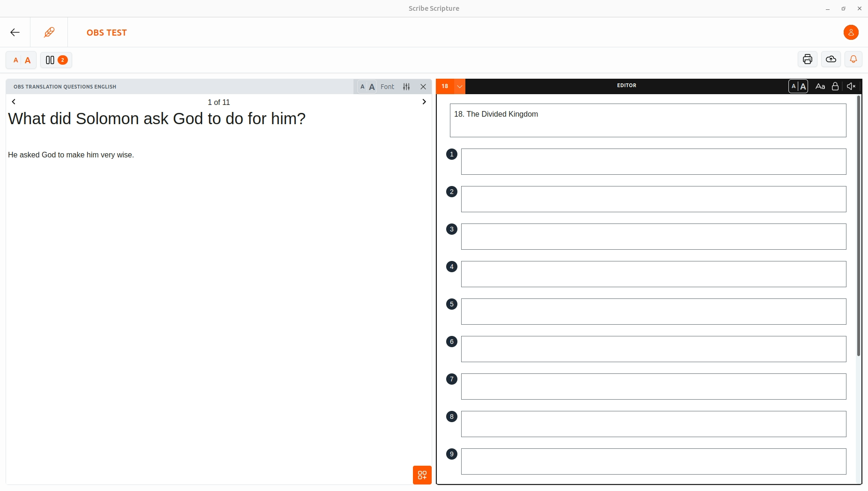The width and height of the screenshot is (868, 491).
Task: Click the orange add panel button
Action: [x=422, y=475]
